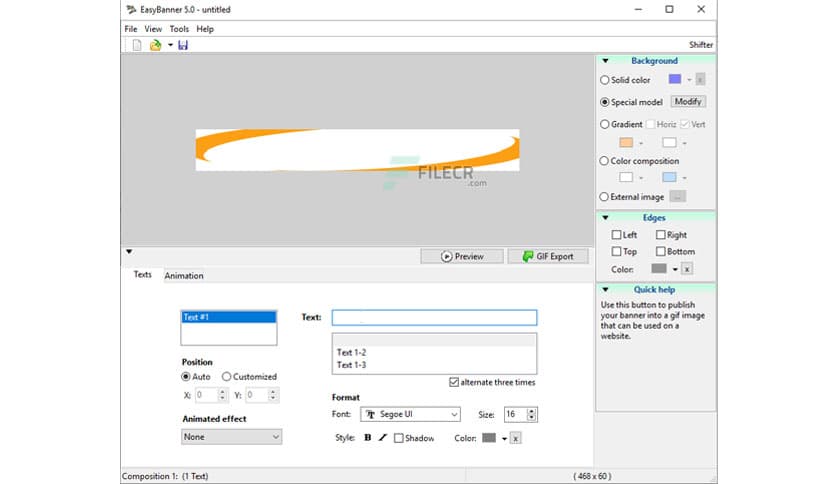The image size is (836, 484).
Task: Click the font Size stepper
Action: pos(531,414)
